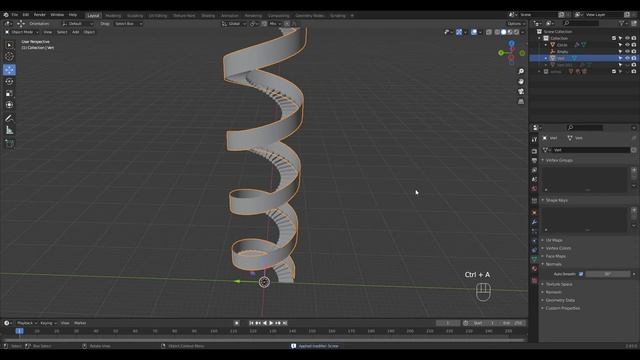This screenshot has height=360, width=640.
Task: Switch perspective/orthographic view gizmo
Action: [521, 101]
